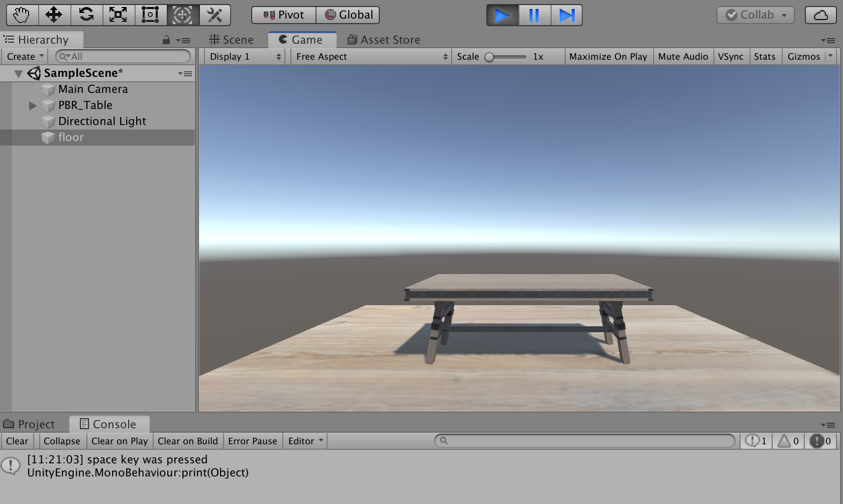Image resolution: width=843 pixels, height=504 pixels.
Task: Toggle Mute Audio in Game view
Action: coord(683,56)
